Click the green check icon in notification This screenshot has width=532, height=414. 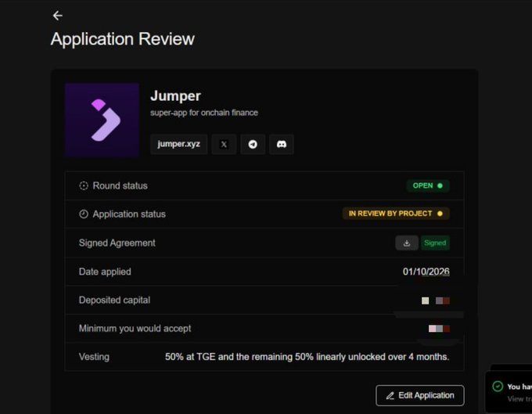[498, 386]
